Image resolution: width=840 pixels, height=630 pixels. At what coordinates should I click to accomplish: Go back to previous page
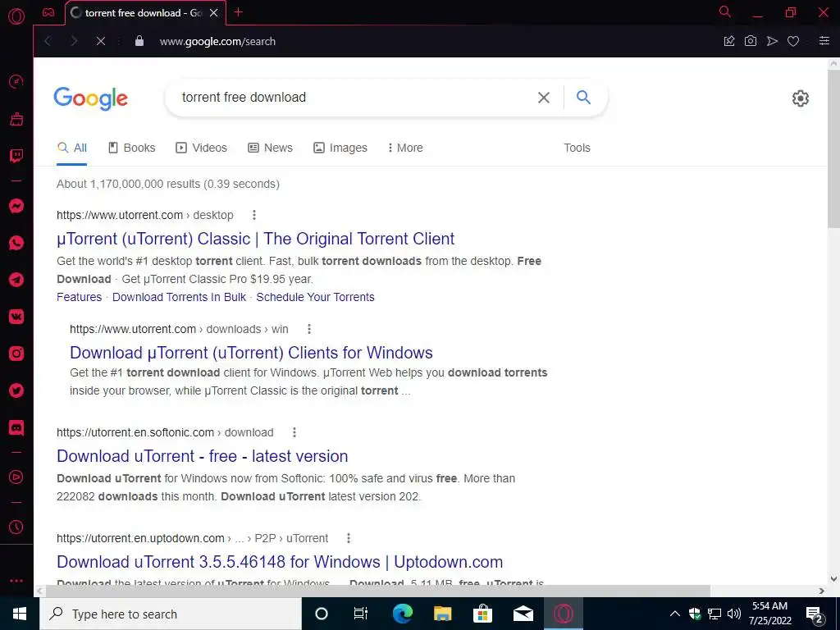[48, 41]
